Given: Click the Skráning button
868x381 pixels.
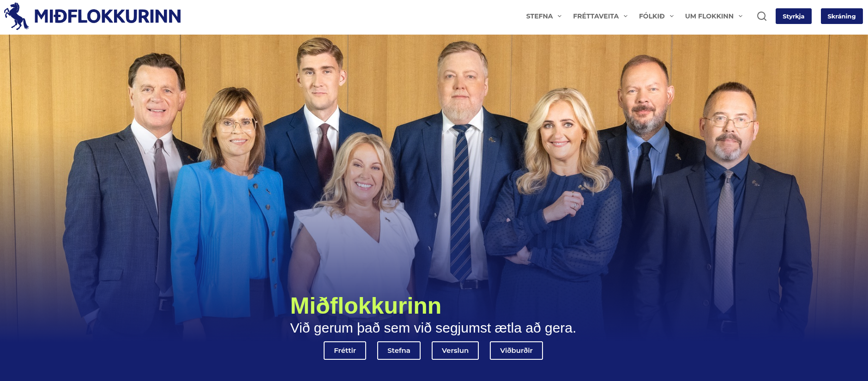Looking at the screenshot, I should pos(841,16).
